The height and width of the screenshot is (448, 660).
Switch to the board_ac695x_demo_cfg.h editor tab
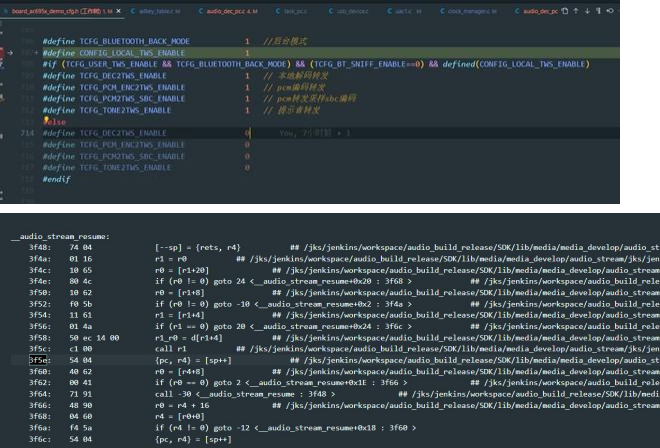(x=61, y=11)
